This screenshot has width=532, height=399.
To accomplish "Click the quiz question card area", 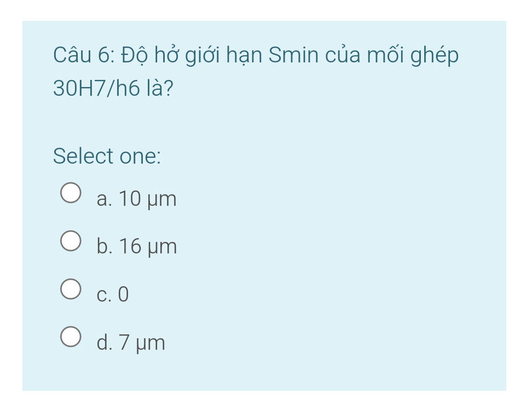I will (x=266, y=203).
